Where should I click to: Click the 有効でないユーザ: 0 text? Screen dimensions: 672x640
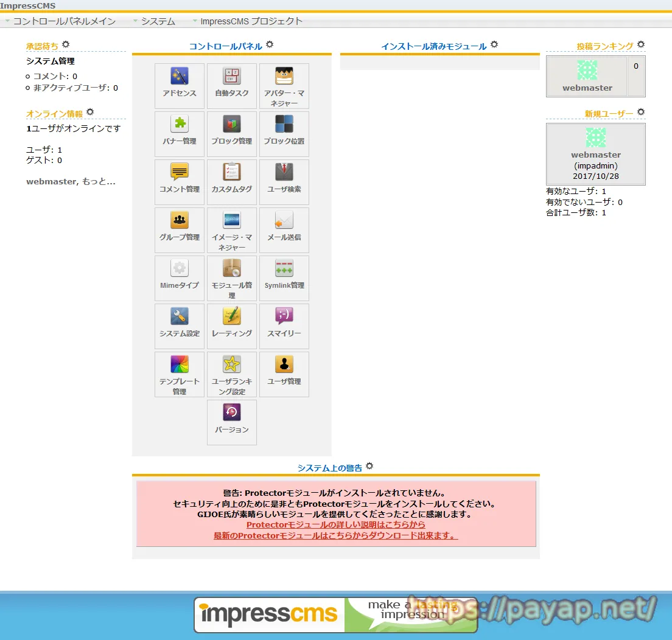(584, 202)
